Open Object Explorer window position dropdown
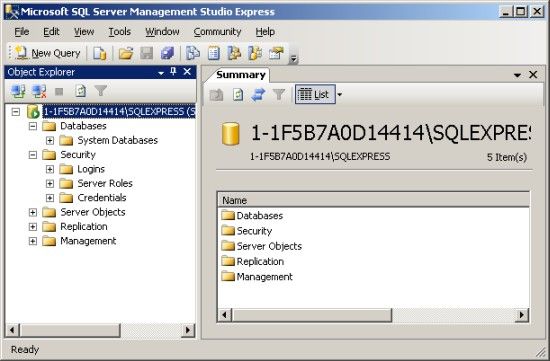 [x=161, y=73]
